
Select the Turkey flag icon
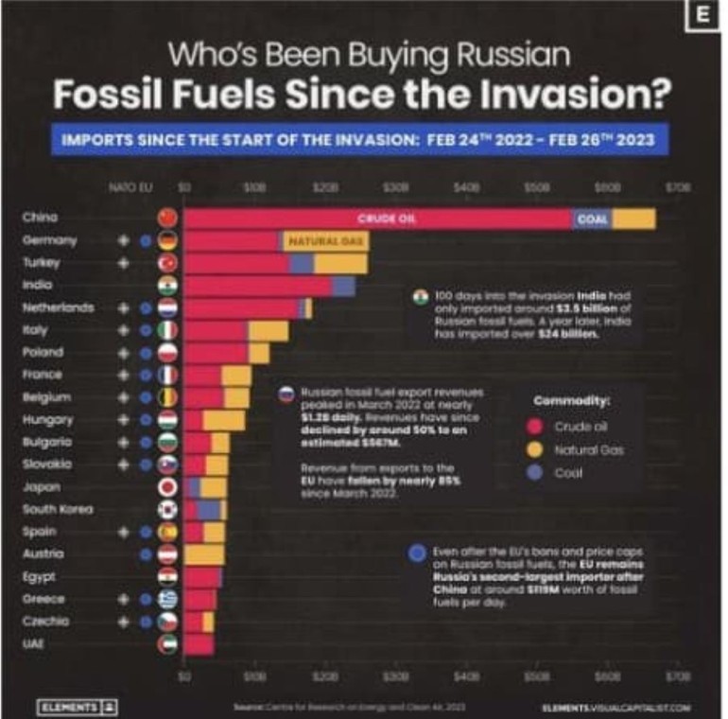(x=167, y=263)
